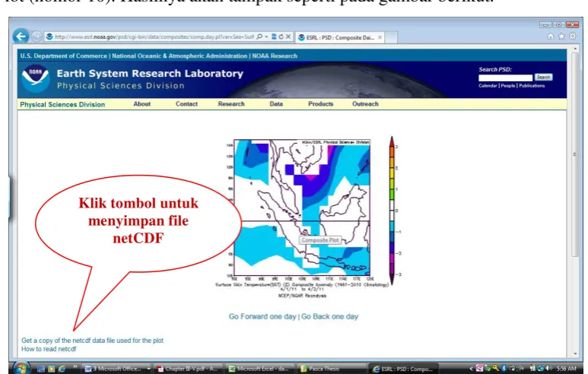Open the 3 Microsoft Office taskbar group
Image resolution: width=588 pixels, height=374 pixels.
[x=117, y=369]
